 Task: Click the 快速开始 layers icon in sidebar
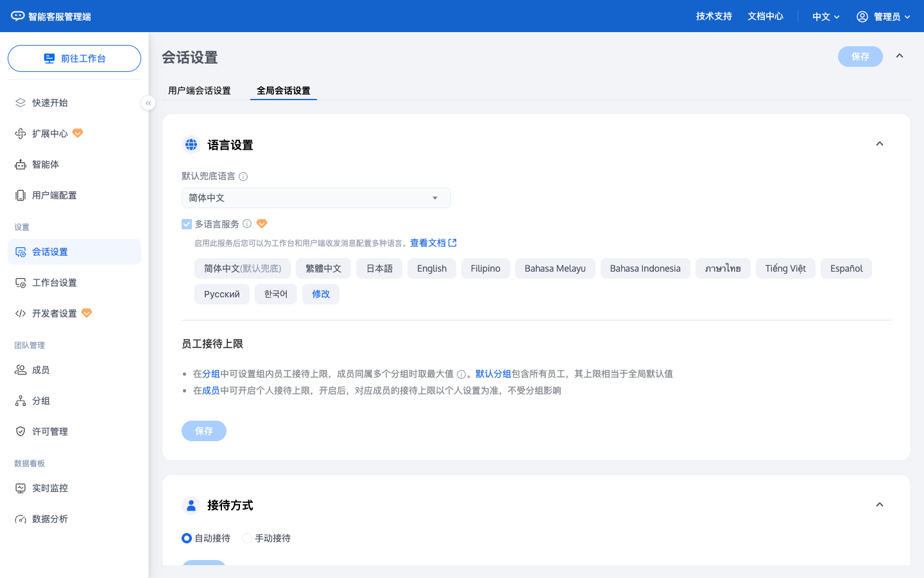(x=21, y=103)
